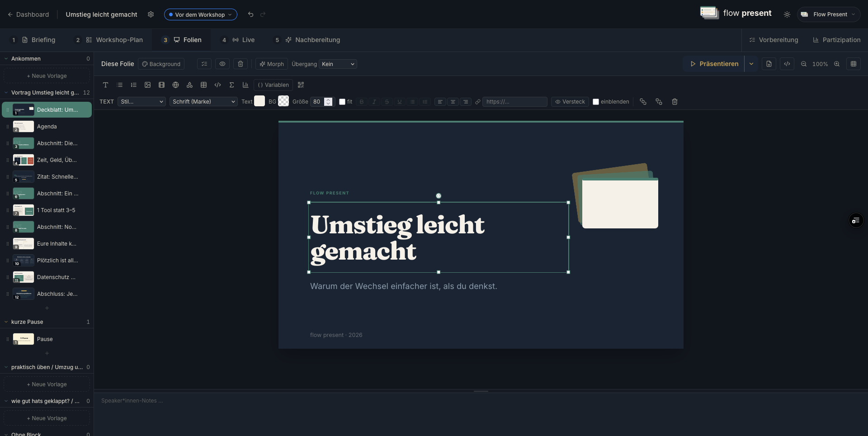Screen dimensions: 868x436
Task: Open the Flow Present account dropdown
Action: [x=829, y=14]
